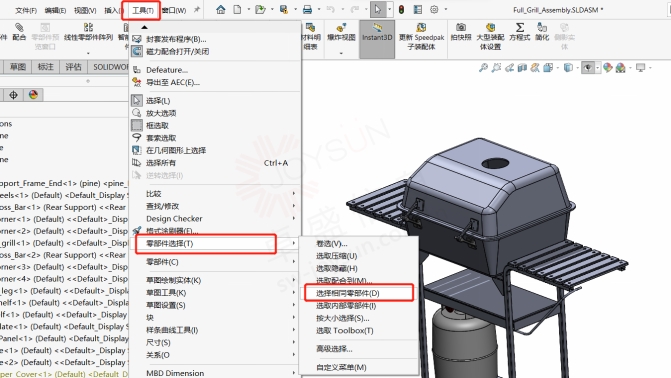This screenshot has width=671, height=378.
Task: Switch to the 评估 tab
Action: coord(73,67)
